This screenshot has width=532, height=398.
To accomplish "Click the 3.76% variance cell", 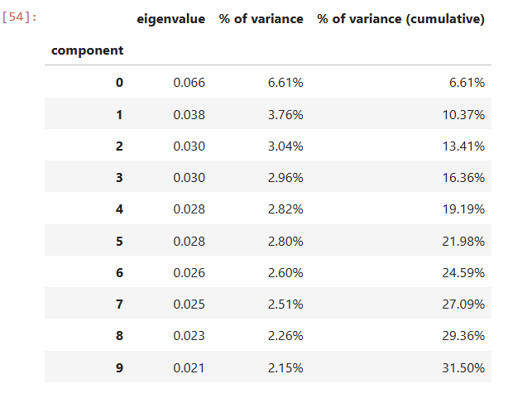I will coord(285,114).
